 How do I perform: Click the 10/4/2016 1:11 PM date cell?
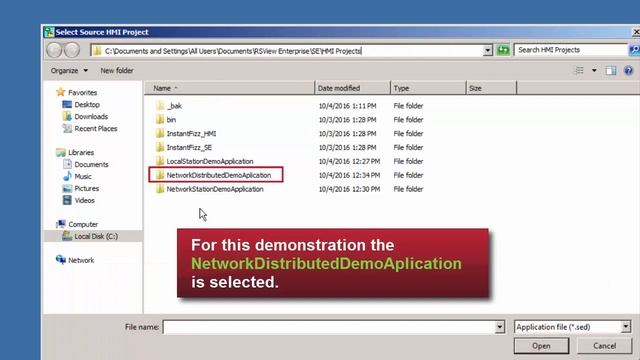(347, 106)
